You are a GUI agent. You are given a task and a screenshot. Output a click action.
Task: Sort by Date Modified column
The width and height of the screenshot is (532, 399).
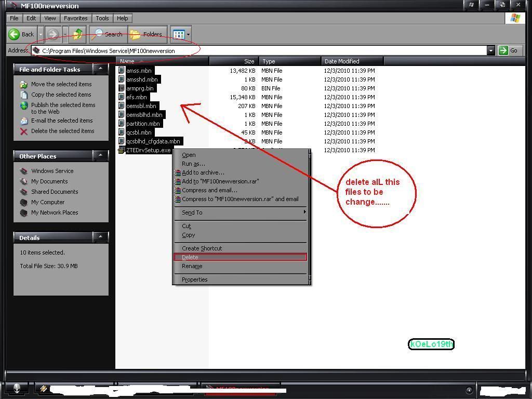tap(353, 61)
